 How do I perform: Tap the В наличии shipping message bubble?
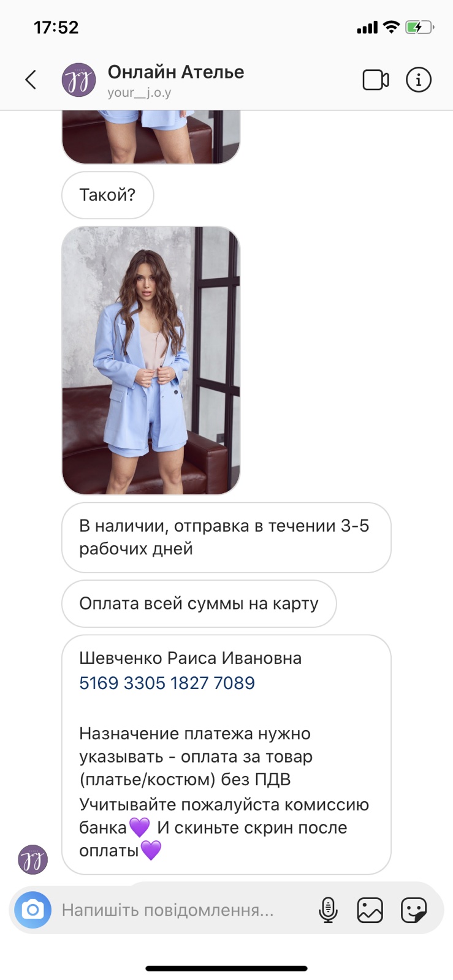pos(226,537)
